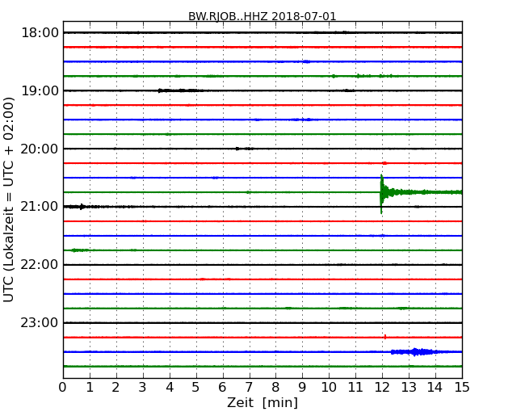This screenshot has width=525, height=420.
Task: Click the large green earthquake onset spike
Action: point(382,194)
